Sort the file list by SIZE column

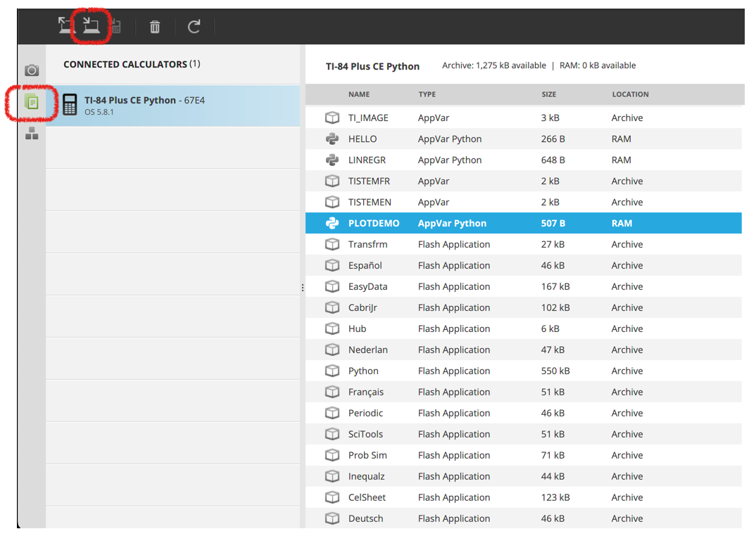point(548,94)
